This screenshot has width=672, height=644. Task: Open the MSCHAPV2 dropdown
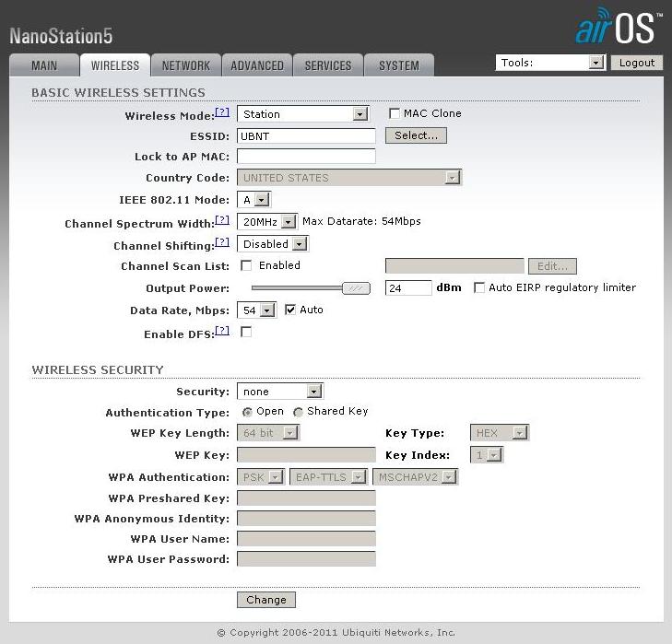416,477
